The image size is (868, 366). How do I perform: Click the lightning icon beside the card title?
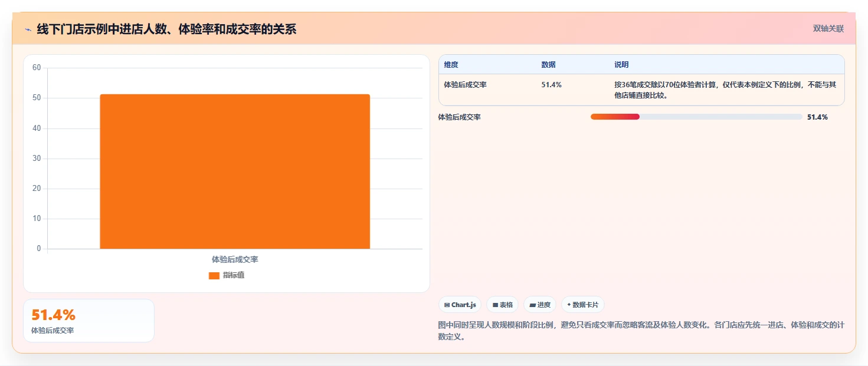(28, 29)
